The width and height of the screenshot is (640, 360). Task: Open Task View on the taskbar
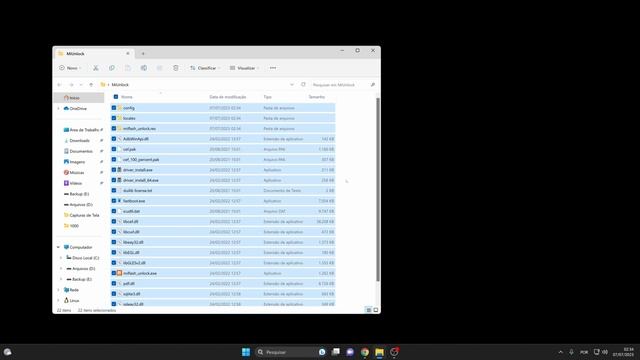point(336,352)
